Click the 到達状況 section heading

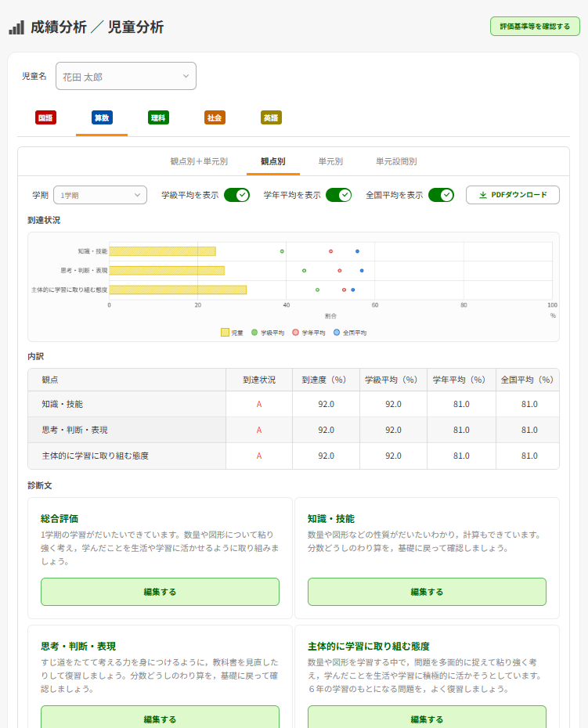tap(44, 220)
